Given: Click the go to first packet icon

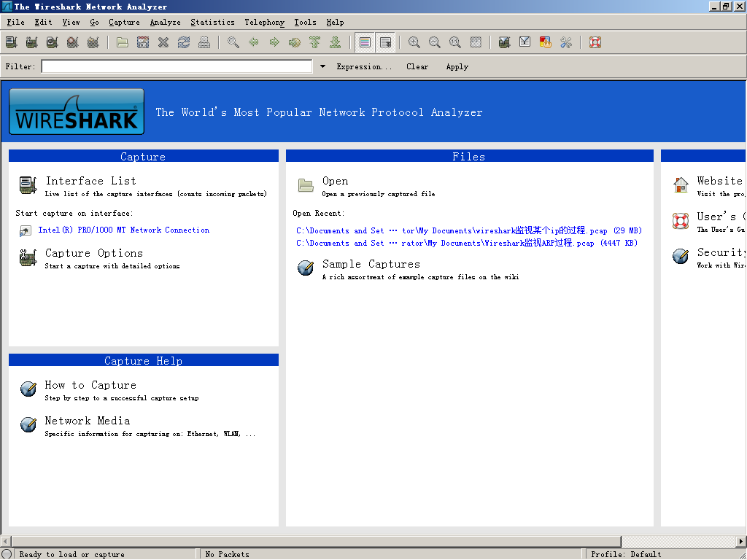Looking at the screenshot, I should click(x=315, y=42).
